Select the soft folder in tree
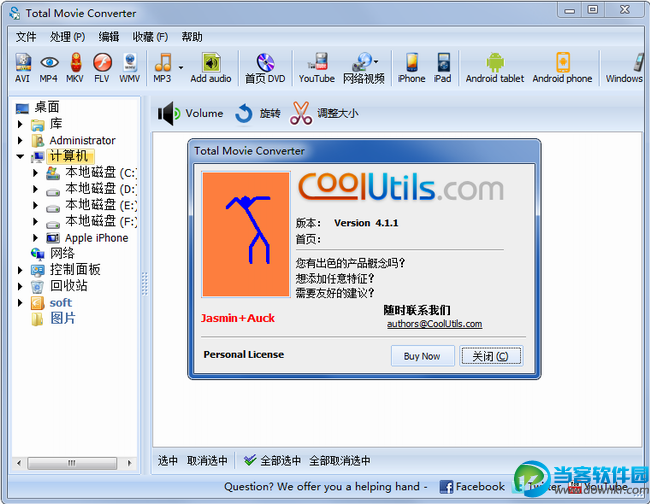 [x=61, y=303]
